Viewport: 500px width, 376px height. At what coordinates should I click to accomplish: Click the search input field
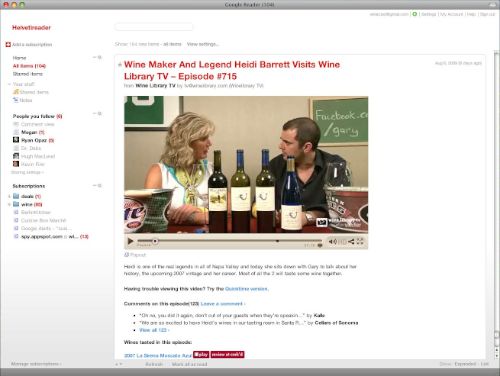click(154, 27)
